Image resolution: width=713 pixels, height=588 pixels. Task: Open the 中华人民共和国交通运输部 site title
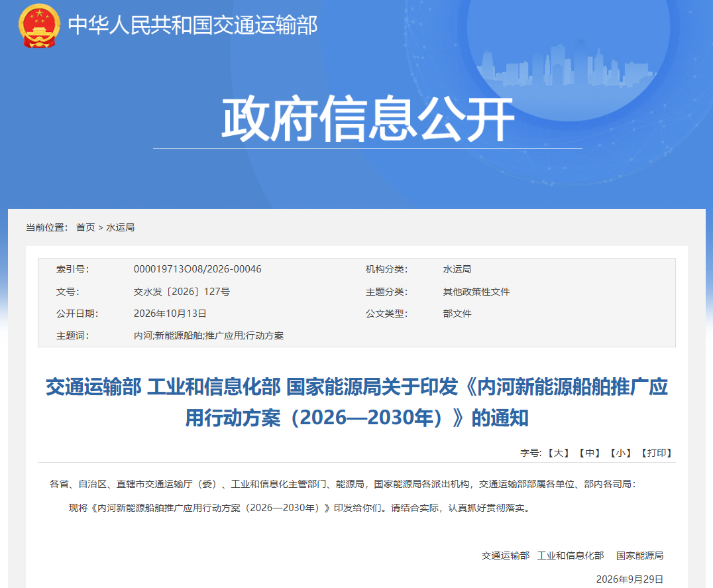click(193, 25)
